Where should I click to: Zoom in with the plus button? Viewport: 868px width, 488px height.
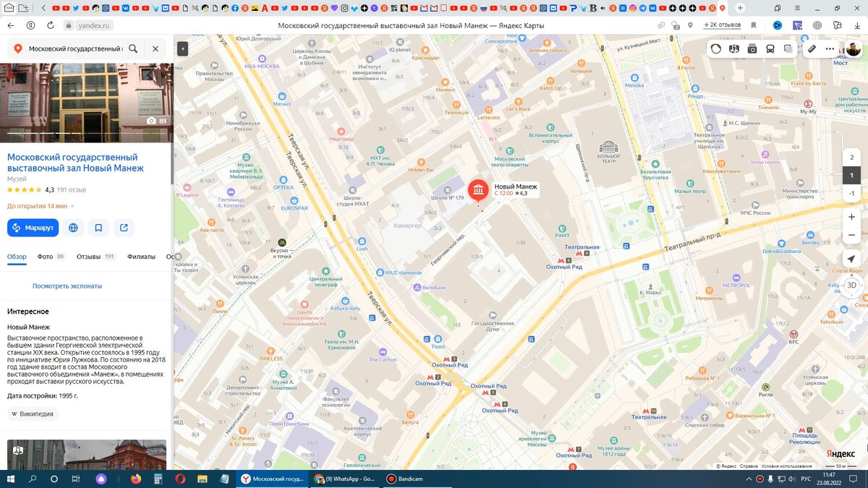851,217
